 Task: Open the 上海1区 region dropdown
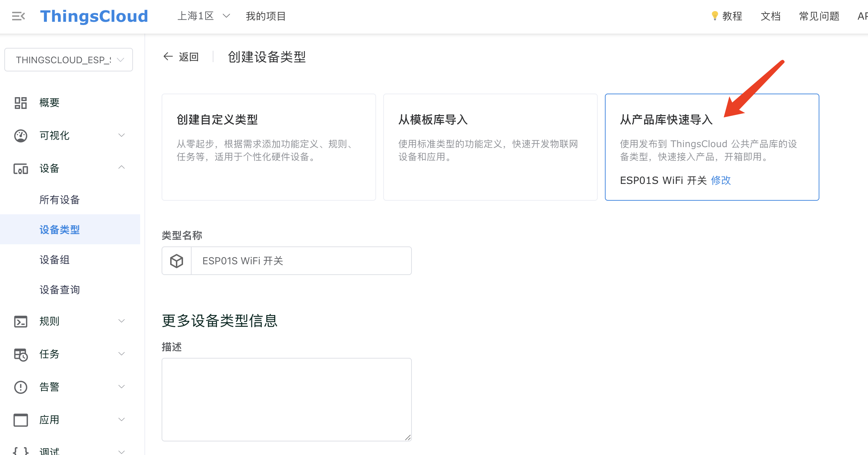click(x=204, y=16)
